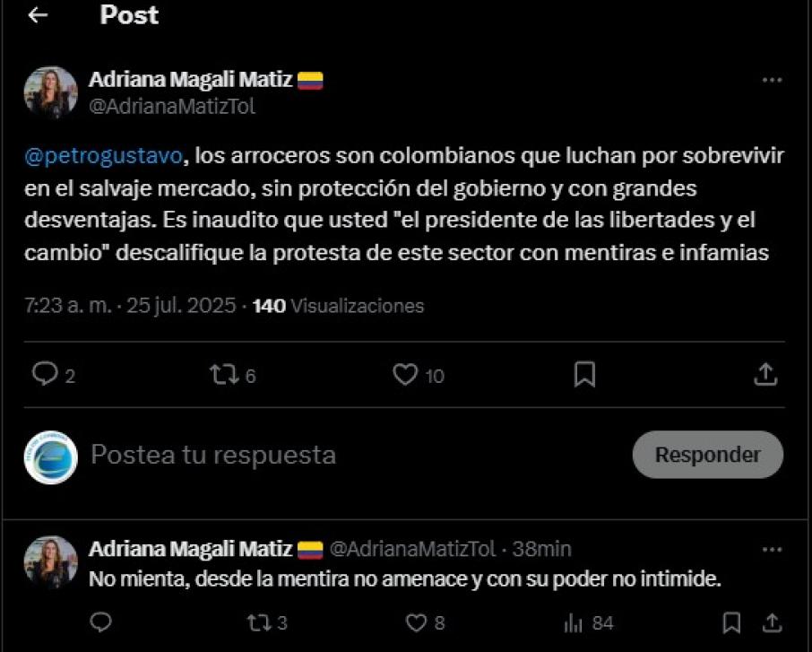
Task: Go back using the arrow at top left
Action: tap(36, 15)
